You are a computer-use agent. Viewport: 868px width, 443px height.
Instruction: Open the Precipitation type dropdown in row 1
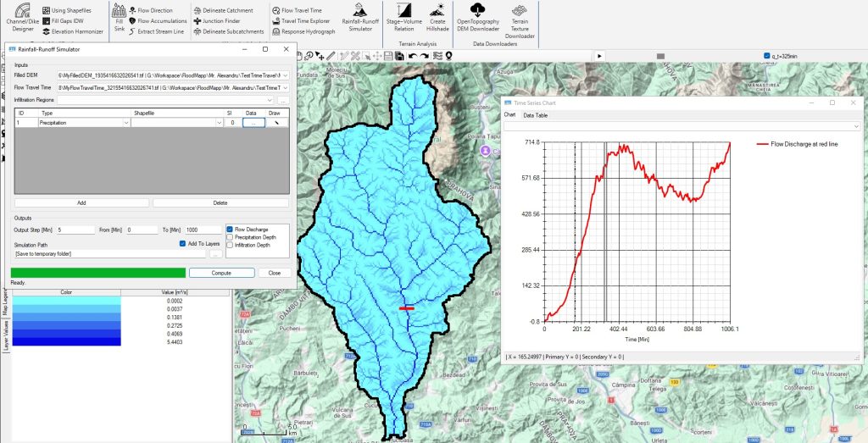coord(125,123)
